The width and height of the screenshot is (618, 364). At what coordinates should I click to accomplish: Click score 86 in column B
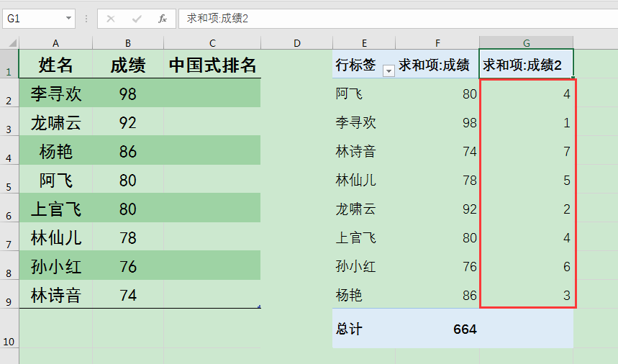click(128, 151)
